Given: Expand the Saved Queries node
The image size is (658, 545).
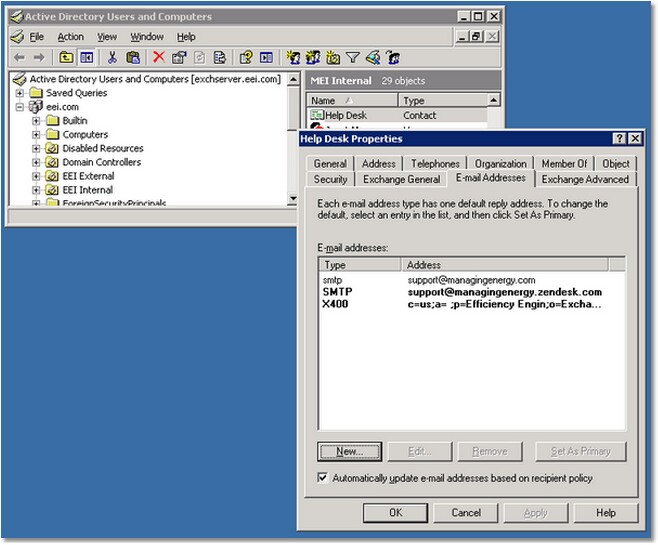Looking at the screenshot, I should point(19,93).
